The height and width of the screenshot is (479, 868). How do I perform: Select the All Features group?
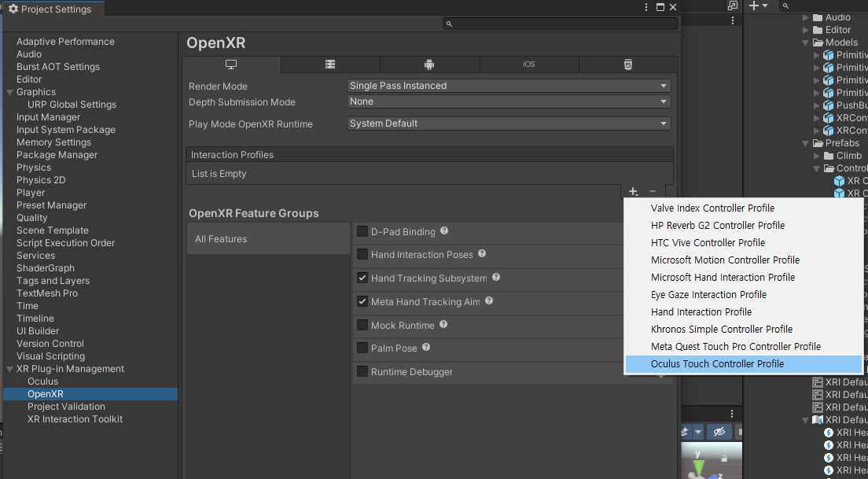tap(268, 238)
